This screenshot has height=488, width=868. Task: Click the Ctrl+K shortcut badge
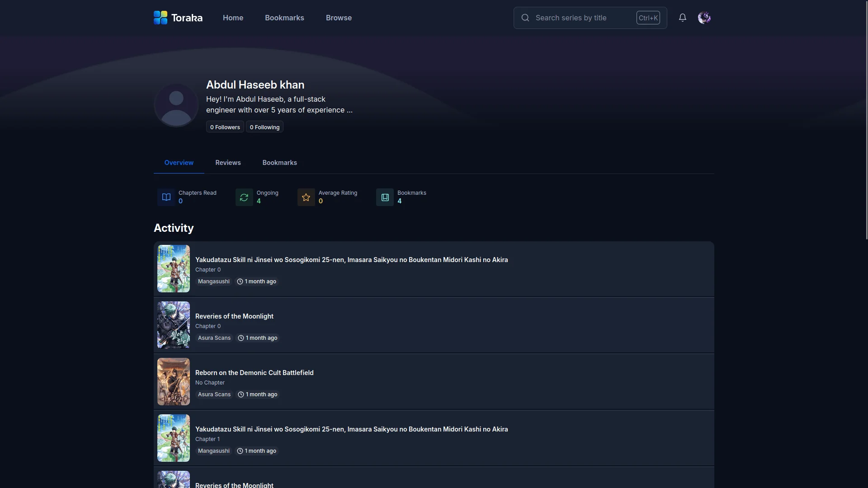click(648, 18)
